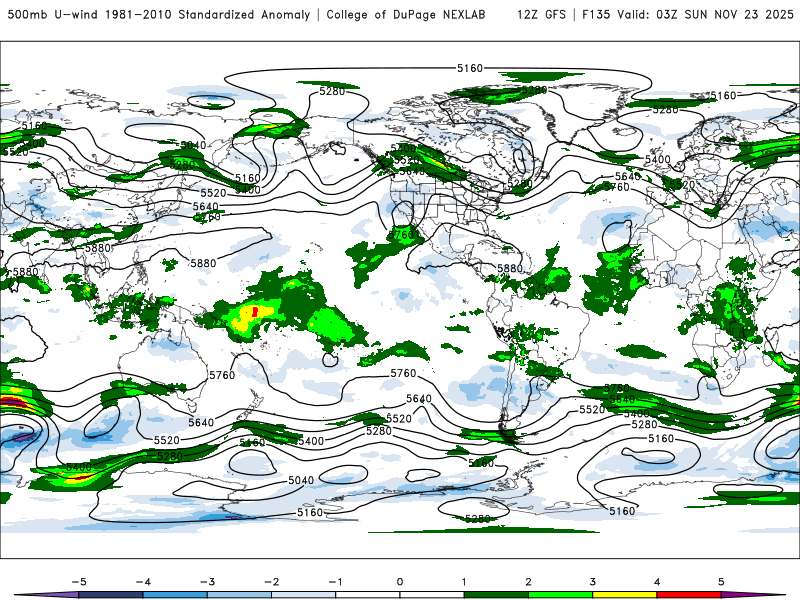
Task: Click the 5 colorbar scale label
Action: coord(721,582)
